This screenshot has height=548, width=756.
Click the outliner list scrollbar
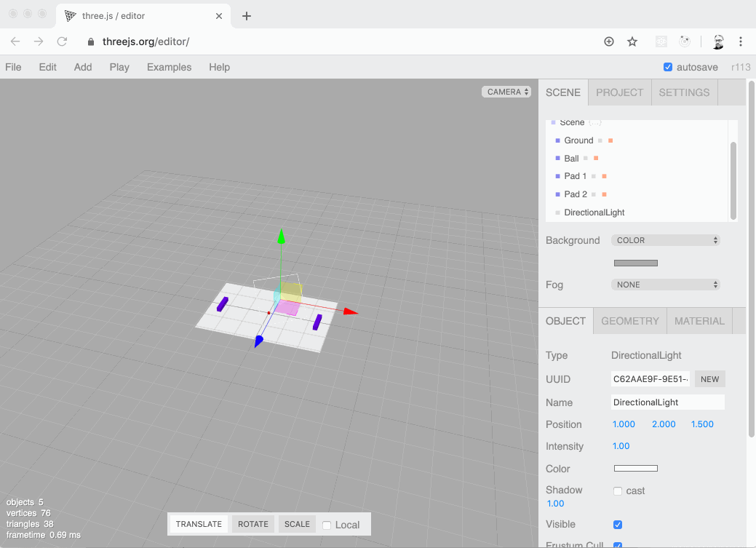tap(733, 180)
